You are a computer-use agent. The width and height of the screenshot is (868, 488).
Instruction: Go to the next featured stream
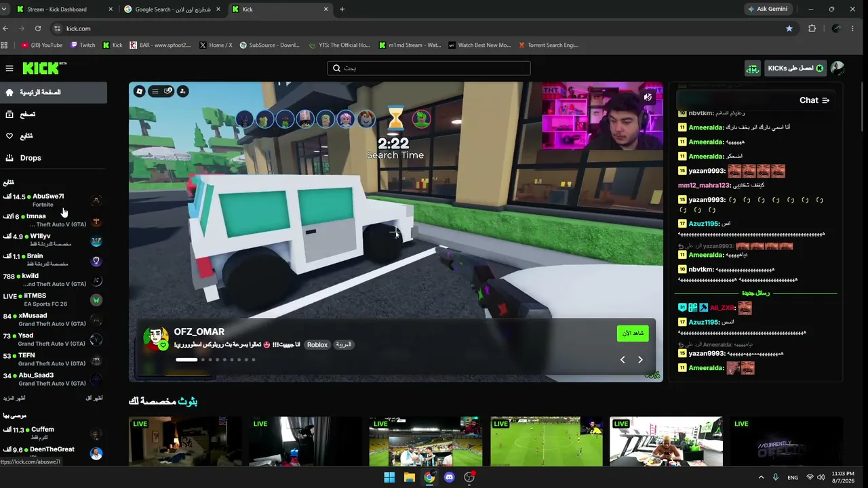[x=640, y=360]
